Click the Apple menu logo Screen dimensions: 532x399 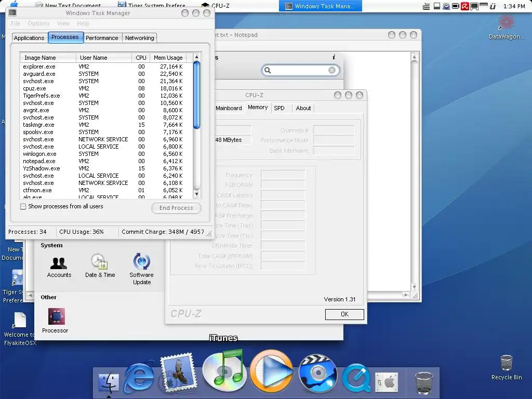pos(14,4)
